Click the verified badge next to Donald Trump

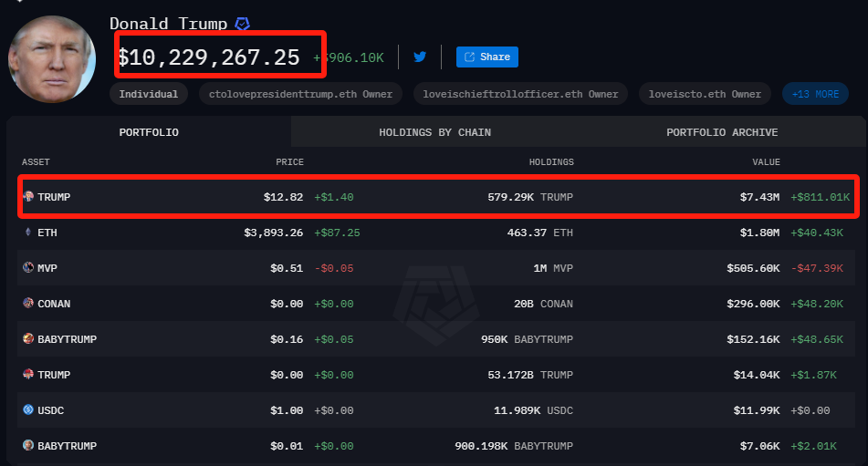tap(243, 24)
